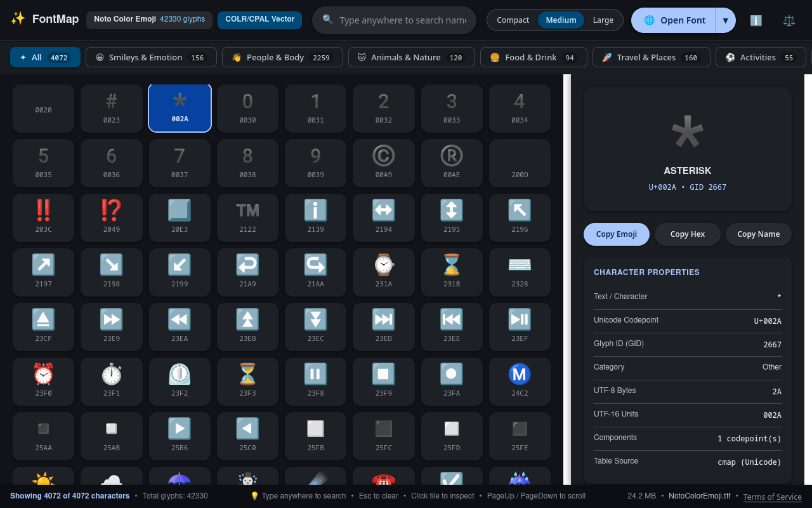
Task: Click the NotoColorEmoji.ttf filename in status bar
Action: coord(699,496)
